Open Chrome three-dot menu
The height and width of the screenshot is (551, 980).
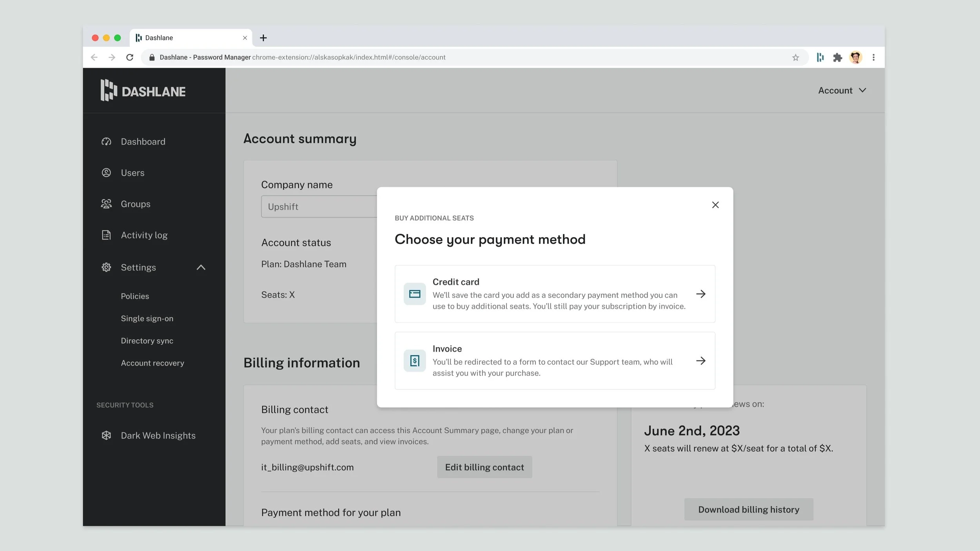[873, 58]
